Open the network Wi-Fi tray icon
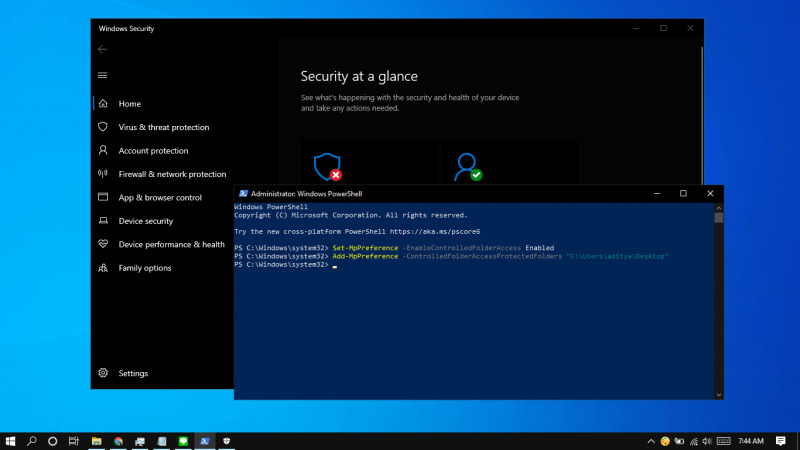800x450 pixels. (694, 441)
